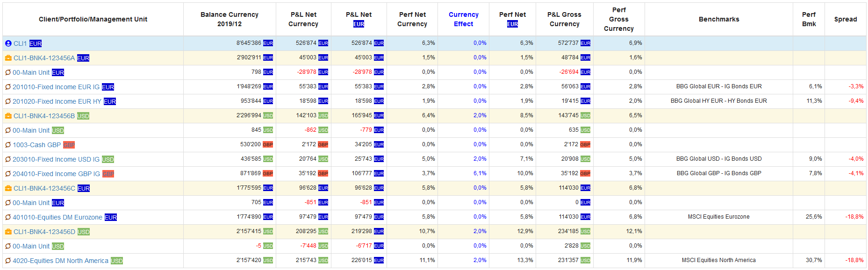Screen dimensions: 868x270
Task: Click briefcase icon beside CLI1-BNK4-123456C
Action: [x=8, y=188]
